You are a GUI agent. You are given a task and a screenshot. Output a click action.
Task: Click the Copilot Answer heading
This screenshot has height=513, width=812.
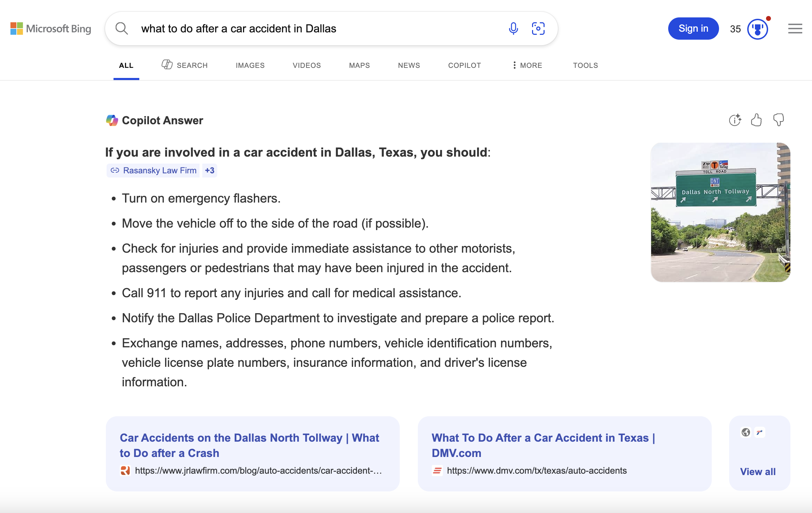click(x=162, y=120)
